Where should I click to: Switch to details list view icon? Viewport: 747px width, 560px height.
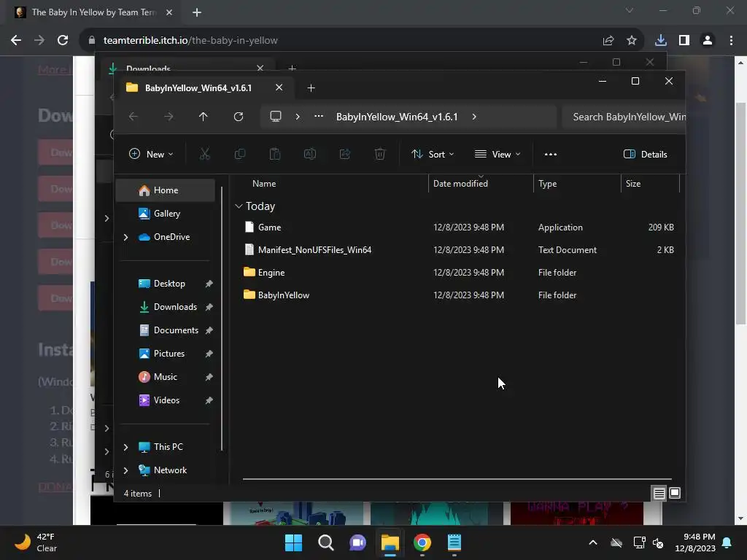[659, 494]
